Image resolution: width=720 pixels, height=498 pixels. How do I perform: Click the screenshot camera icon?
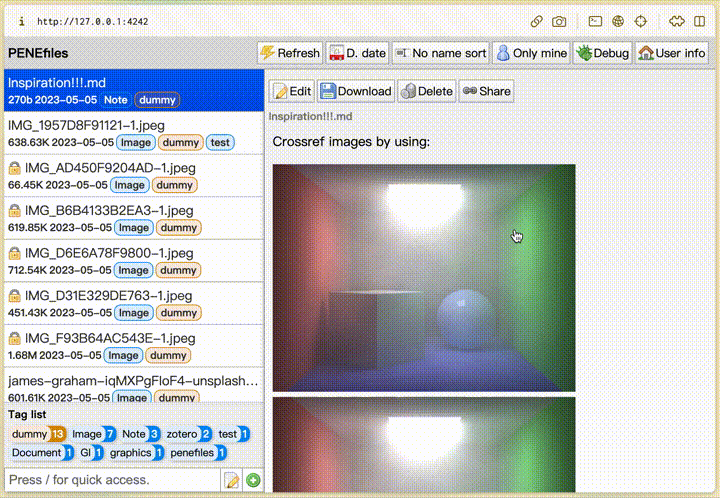(x=559, y=22)
